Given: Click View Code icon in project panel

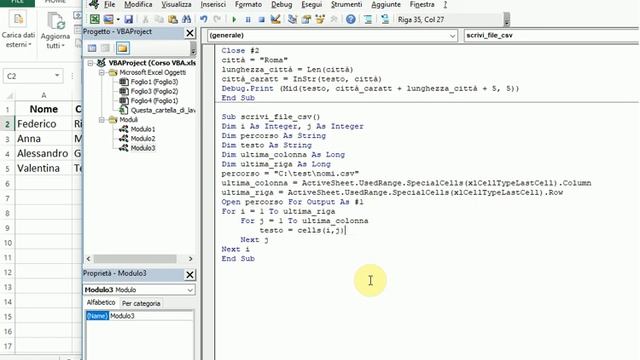Looking at the screenshot, I should (92, 49).
